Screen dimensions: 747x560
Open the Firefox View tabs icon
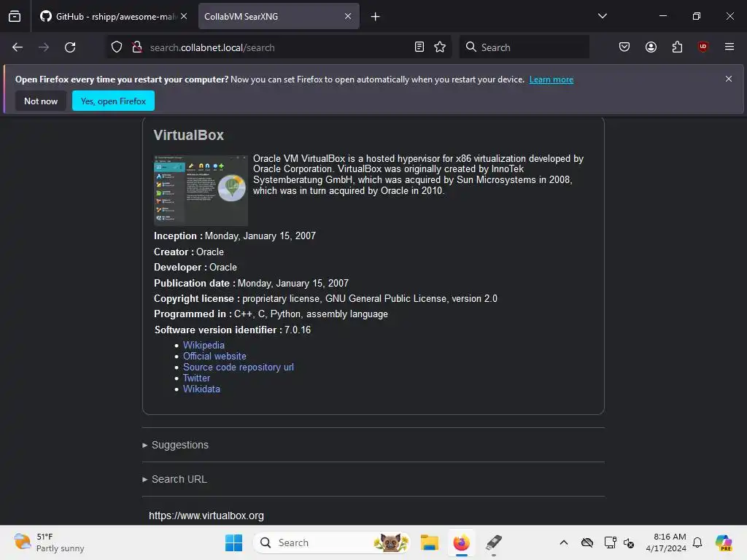point(15,16)
